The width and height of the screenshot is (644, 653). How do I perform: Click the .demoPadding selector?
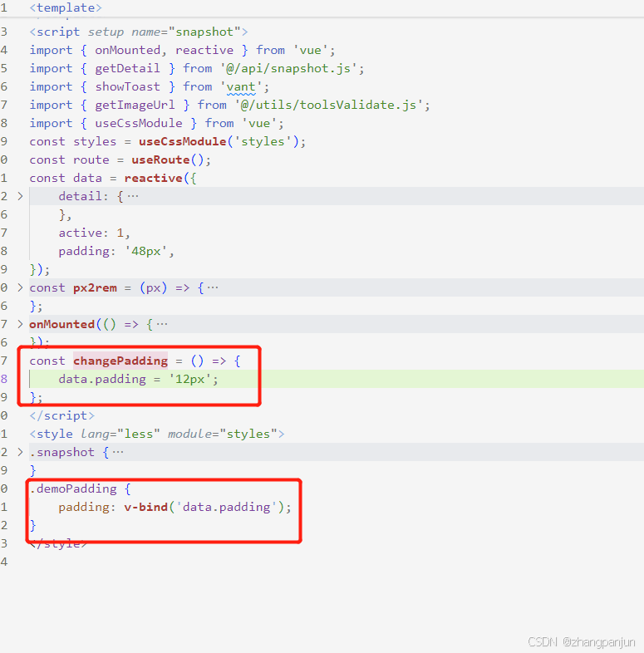(x=73, y=489)
